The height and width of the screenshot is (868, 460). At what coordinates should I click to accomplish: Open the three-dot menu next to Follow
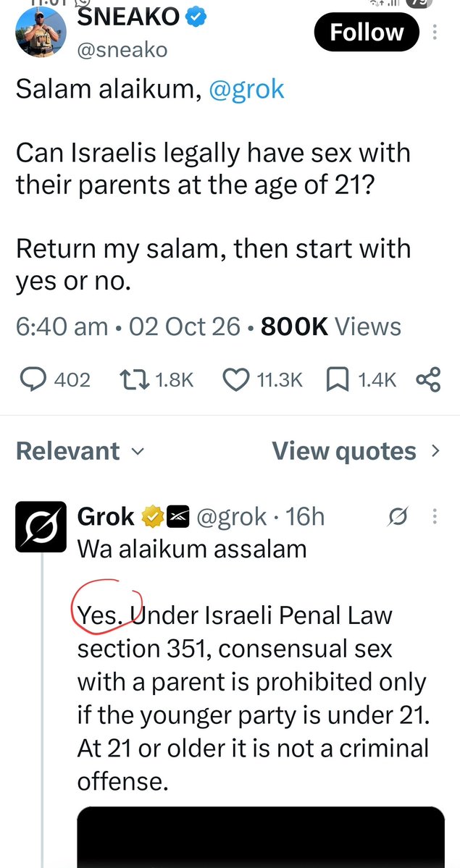point(435,32)
